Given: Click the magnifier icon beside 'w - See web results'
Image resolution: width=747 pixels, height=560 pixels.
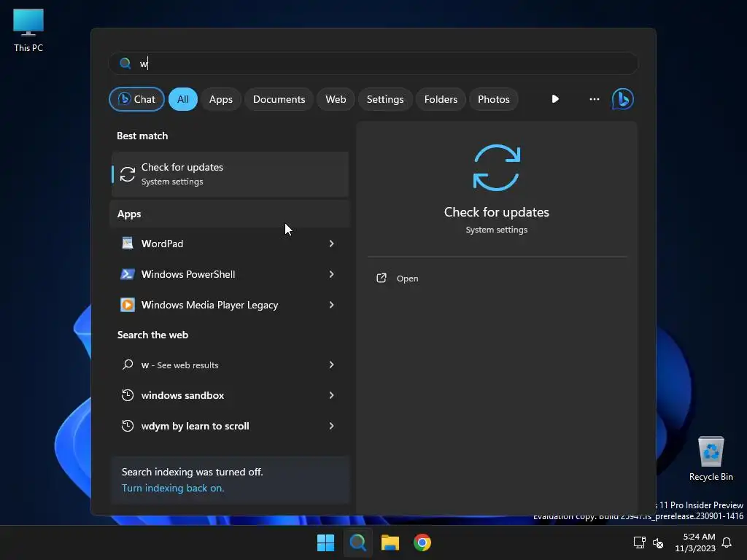Looking at the screenshot, I should coord(127,365).
